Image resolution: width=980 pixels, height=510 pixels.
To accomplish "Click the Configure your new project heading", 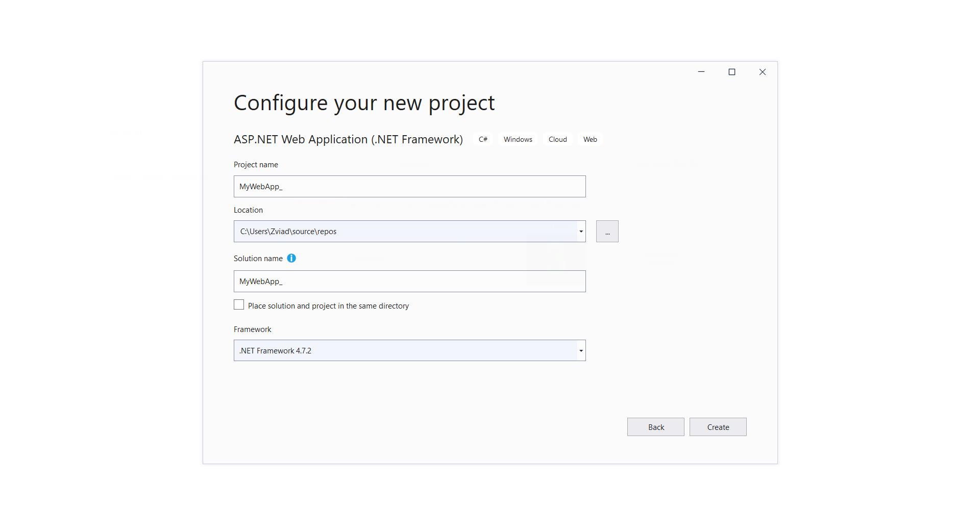I will point(364,103).
